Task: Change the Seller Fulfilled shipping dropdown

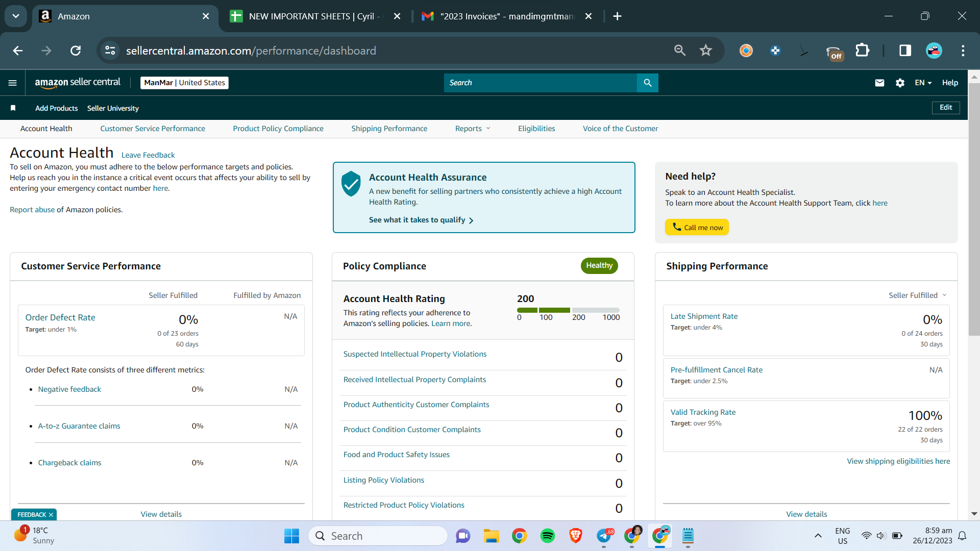Action: pyautogui.click(x=918, y=295)
